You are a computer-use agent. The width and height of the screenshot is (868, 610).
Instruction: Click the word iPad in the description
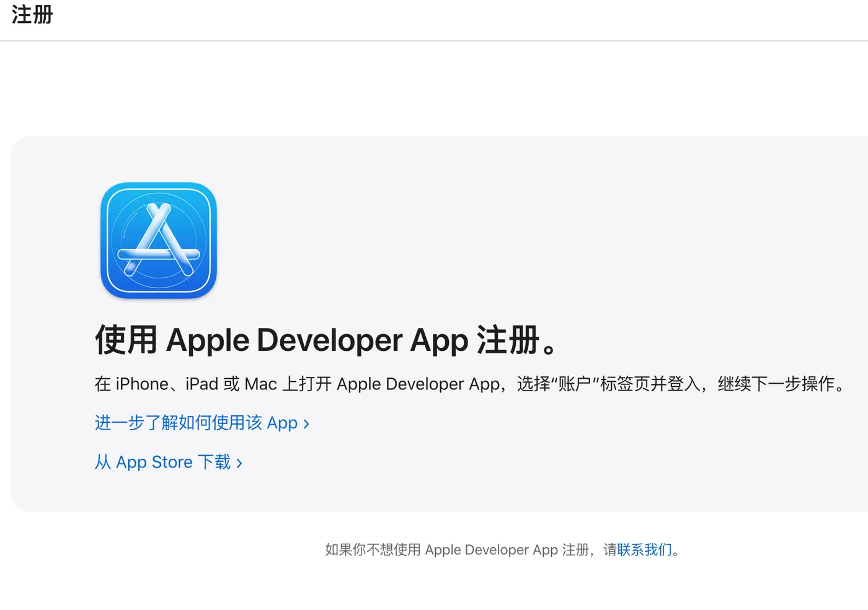point(201,384)
